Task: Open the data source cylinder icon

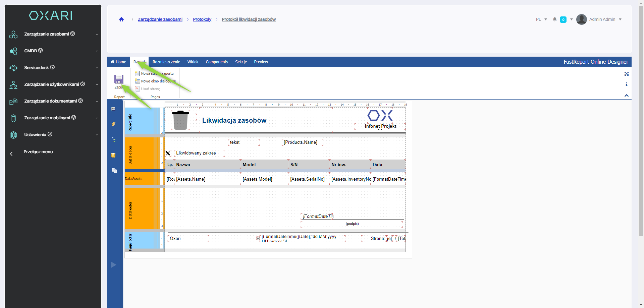Action: (x=113, y=155)
